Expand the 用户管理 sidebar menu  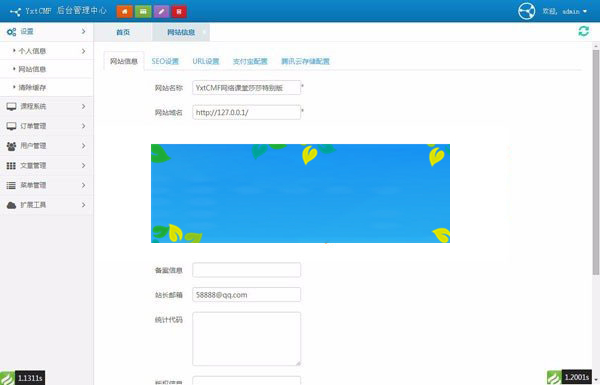pyautogui.click(x=46, y=146)
